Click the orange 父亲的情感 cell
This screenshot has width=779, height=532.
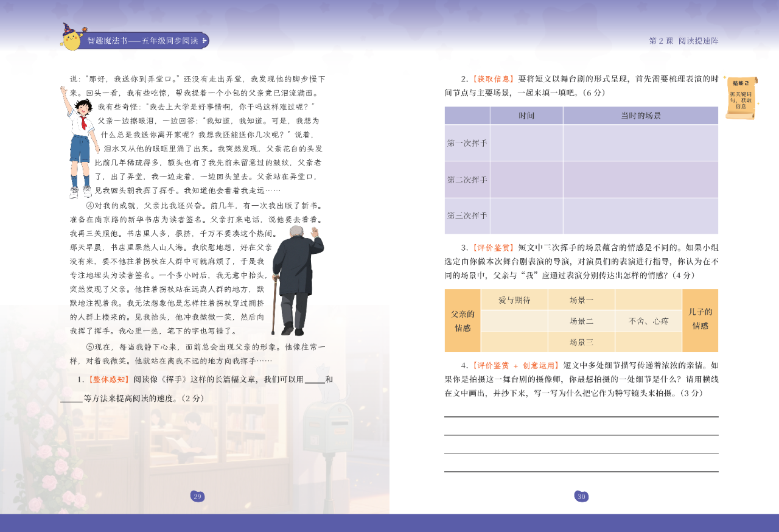pyautogui.click(x=463, y=320)
